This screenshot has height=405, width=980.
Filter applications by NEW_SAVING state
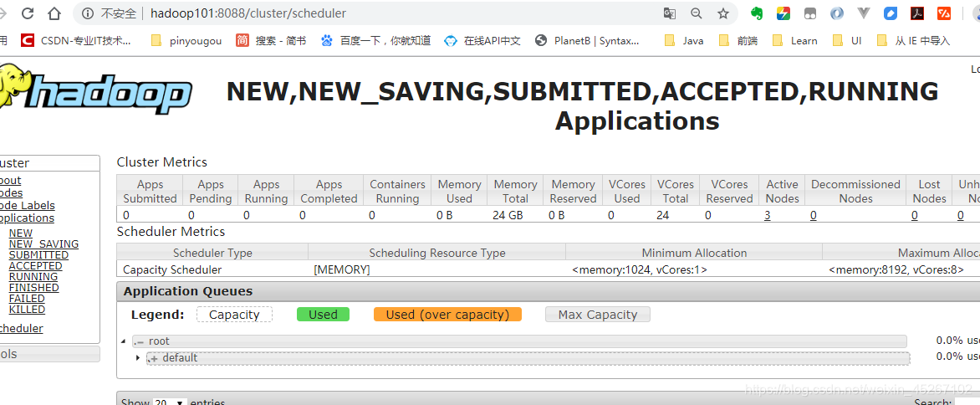point(43,244)
